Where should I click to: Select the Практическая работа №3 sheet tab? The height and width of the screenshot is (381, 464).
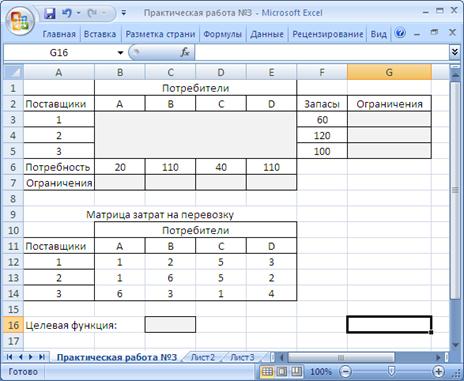[117, 357]
